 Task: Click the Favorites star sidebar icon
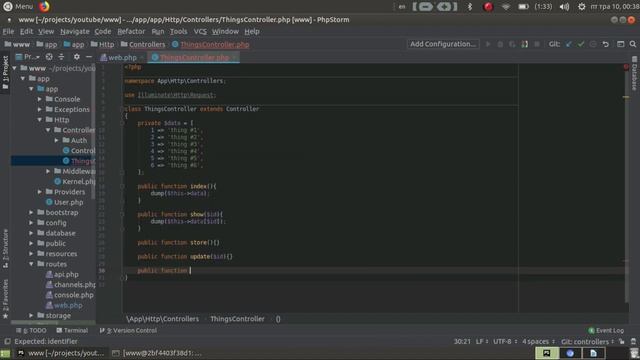[5, 316]
